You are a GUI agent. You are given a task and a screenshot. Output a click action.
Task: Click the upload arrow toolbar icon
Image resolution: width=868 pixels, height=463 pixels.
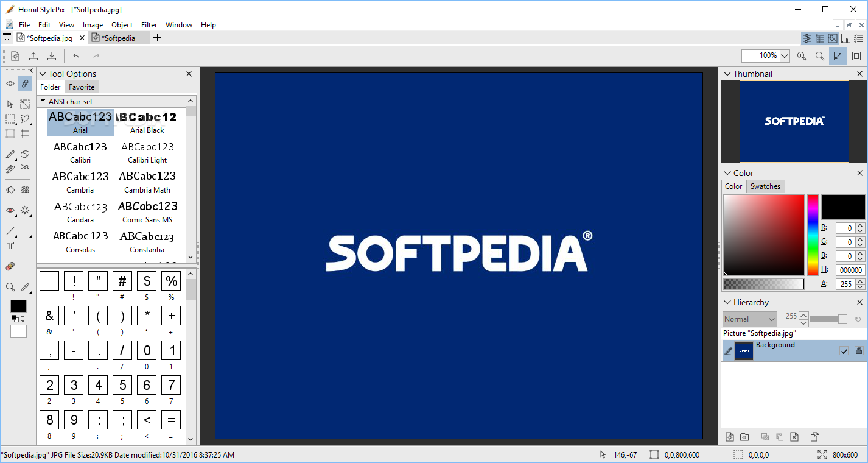point(33,56)
